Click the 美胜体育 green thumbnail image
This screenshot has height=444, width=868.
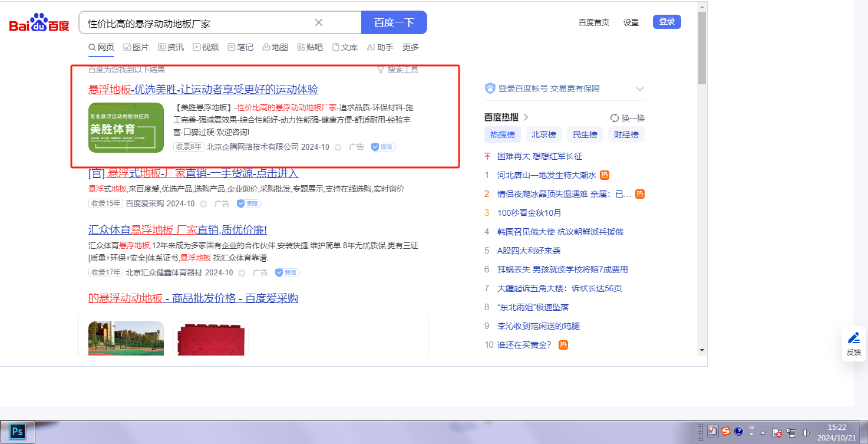pyautogui.click(x=126, y=127)
